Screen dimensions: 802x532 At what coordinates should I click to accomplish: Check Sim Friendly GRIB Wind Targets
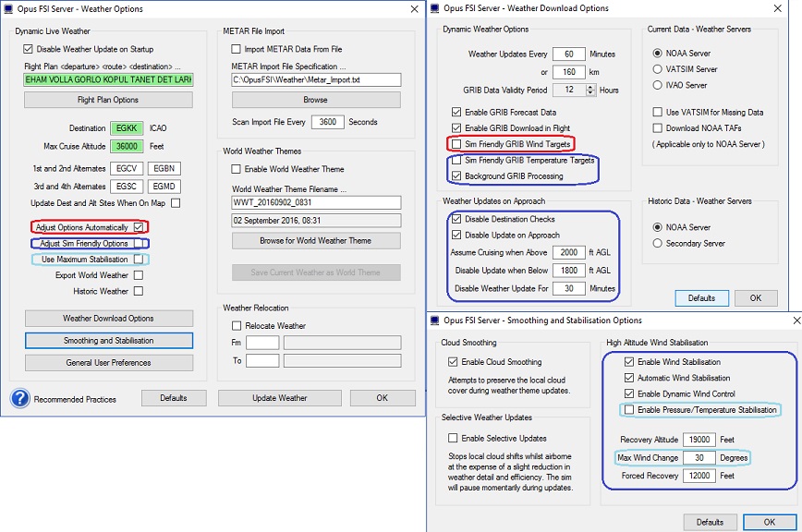[x=456, y=144]
